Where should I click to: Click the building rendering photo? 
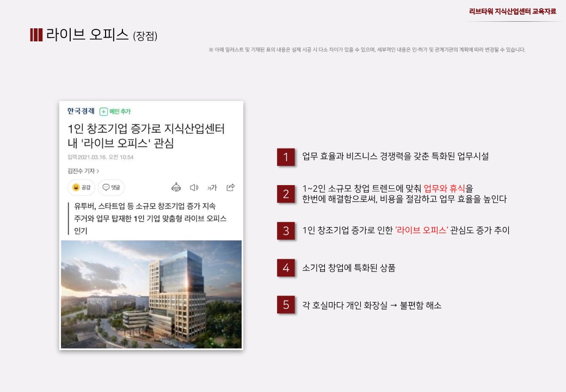151,294
